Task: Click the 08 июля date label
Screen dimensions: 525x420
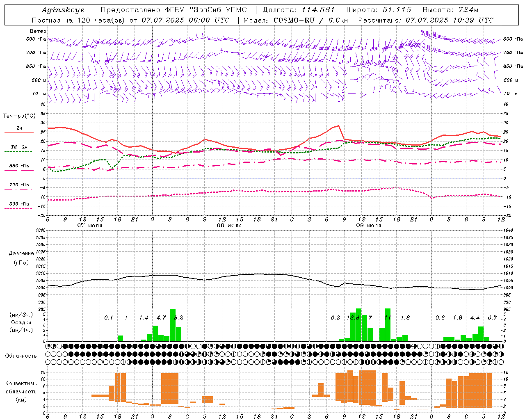Action: pyautogui.click(x=229, y=226)
